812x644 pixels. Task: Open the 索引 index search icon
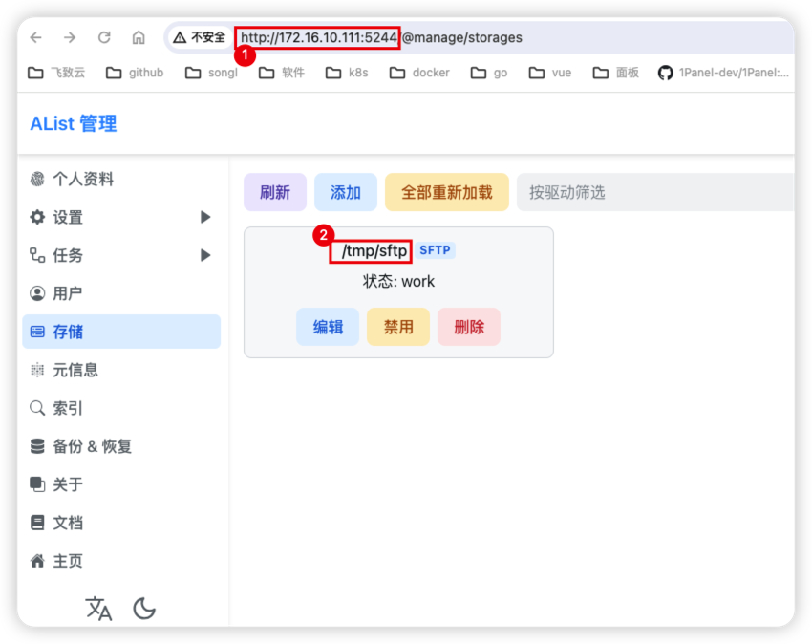36,408
